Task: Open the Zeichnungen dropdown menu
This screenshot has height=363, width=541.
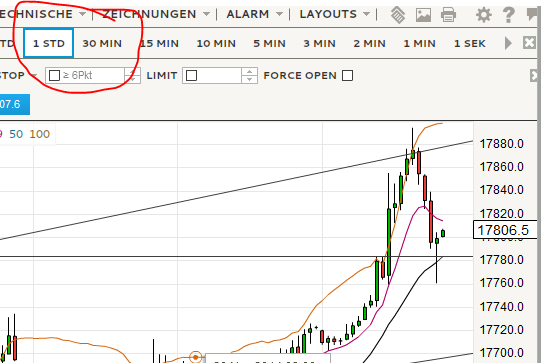Action: click(x=156, y=14)
